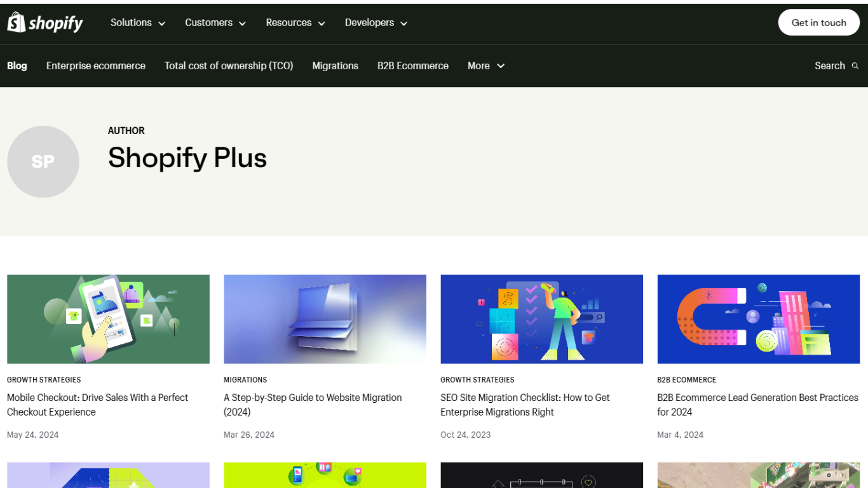Open the blog Search link
Image resolution: width=868 pixels, height=488 pixels.
tap(836, 66)
